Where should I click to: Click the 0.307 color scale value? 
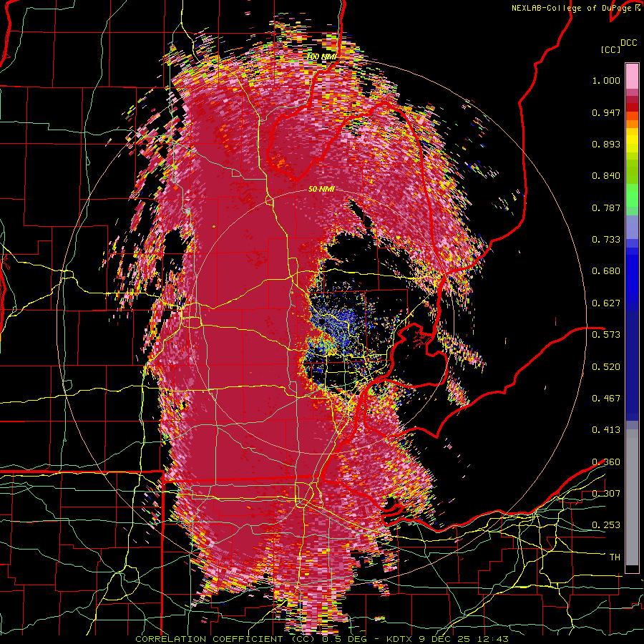coord(606,493)
